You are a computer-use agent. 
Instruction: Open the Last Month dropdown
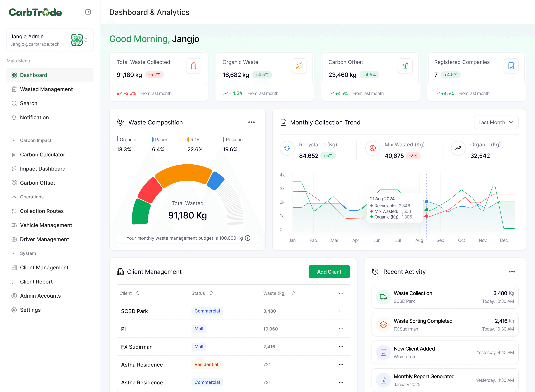click(x=496, y=122)
